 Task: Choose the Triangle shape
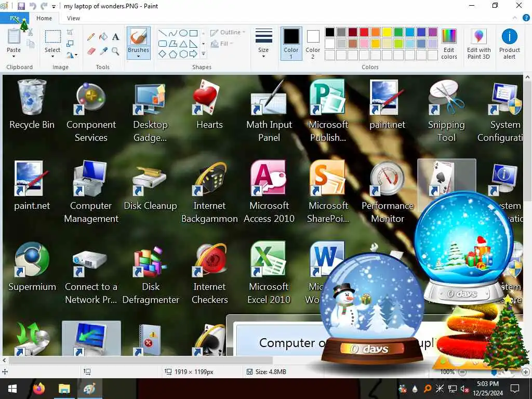coord(183,44)
